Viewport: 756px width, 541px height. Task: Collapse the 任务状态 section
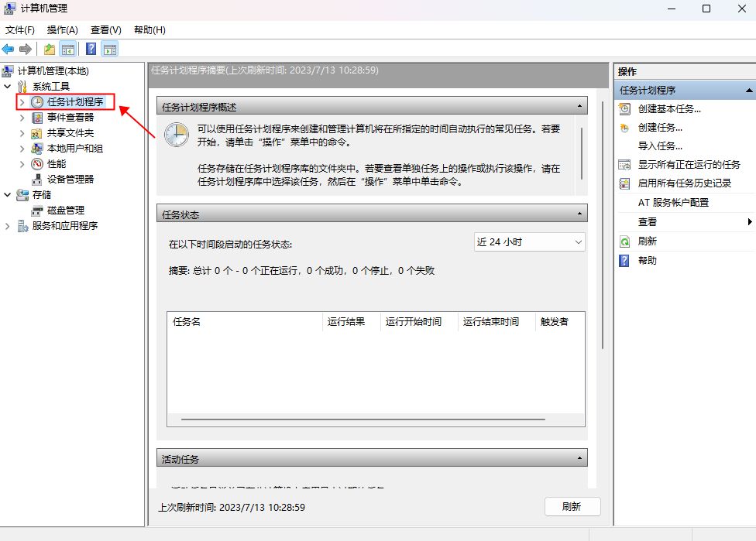578,213
